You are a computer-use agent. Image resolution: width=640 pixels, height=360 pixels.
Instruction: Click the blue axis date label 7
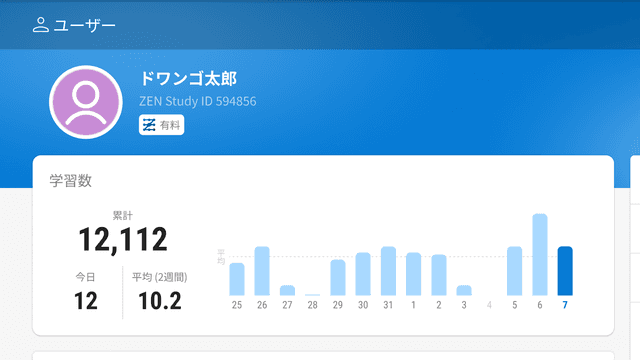[565, 305]
